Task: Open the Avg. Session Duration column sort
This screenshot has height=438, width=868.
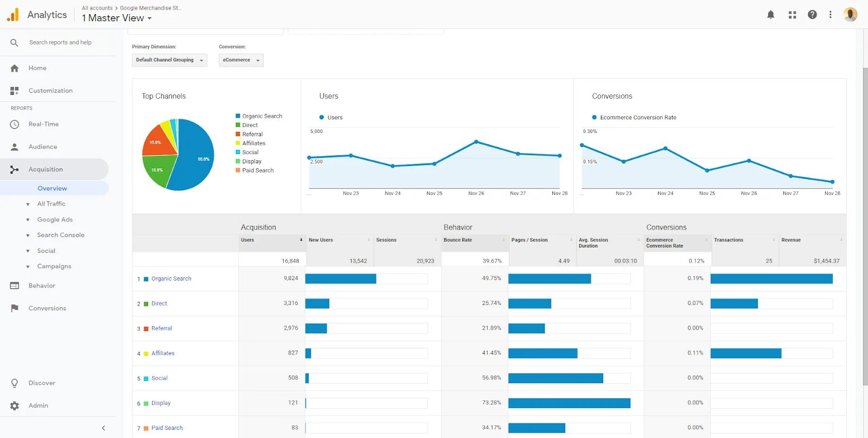Action: click(639, 240)
